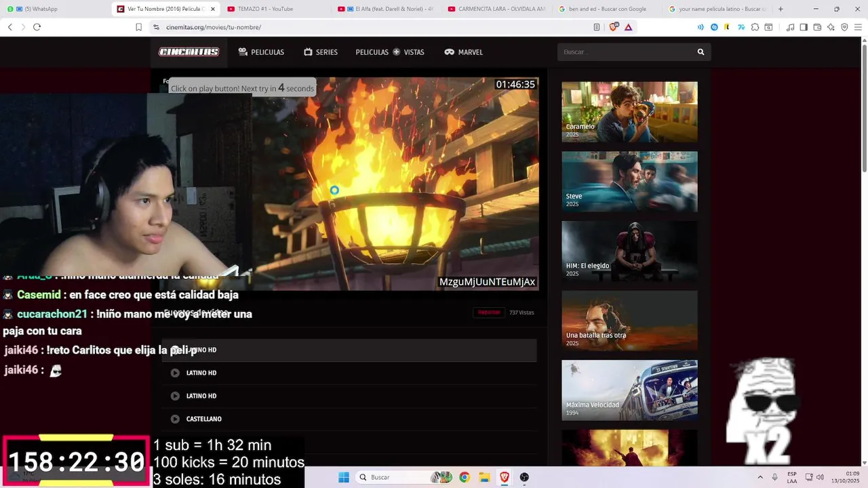Select the highlighted first LATINO HD source

pyautogui.click(x=349, y=350)
